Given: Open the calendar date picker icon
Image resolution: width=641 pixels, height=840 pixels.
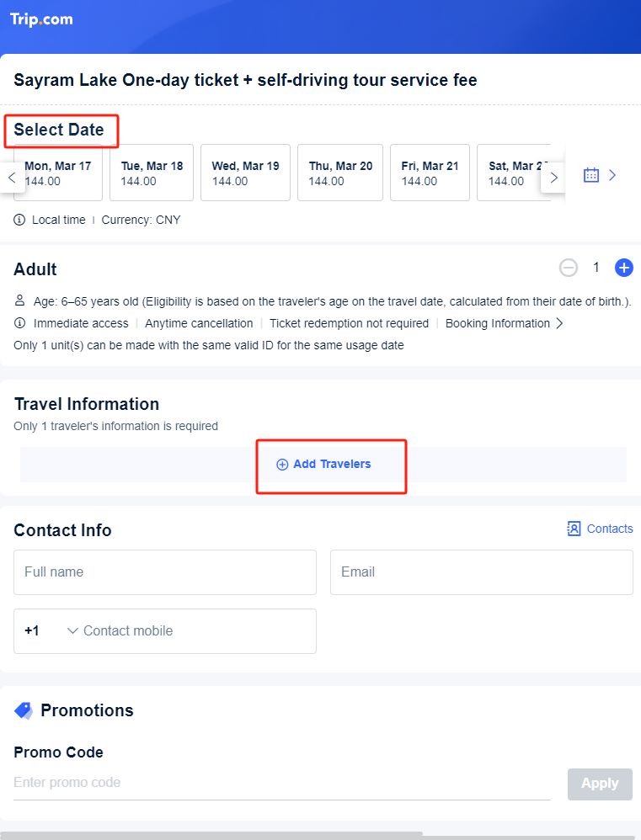Looking at the screenshot, I should (590, 175).
